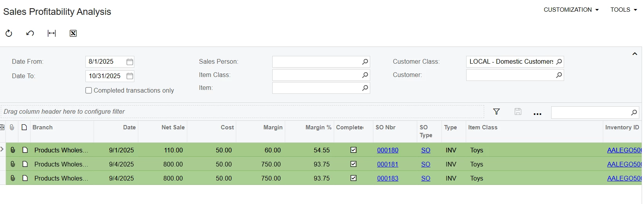Open the note for SO 000181 row
This screenshot has width=644, height=204.
(25, 164)
